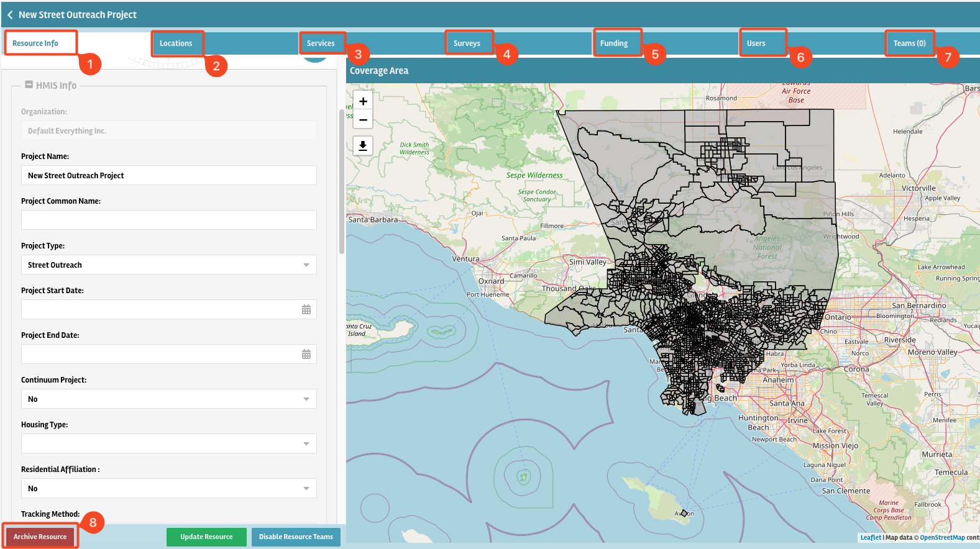Open the Services tab
980x549 pixels.
321,43
